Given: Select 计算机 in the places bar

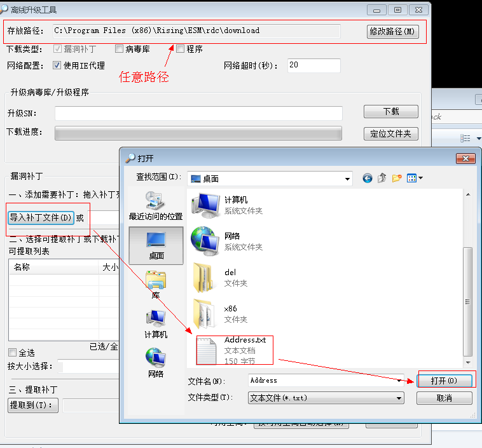Looking at the screenshot, I should [x=156, y=324].
